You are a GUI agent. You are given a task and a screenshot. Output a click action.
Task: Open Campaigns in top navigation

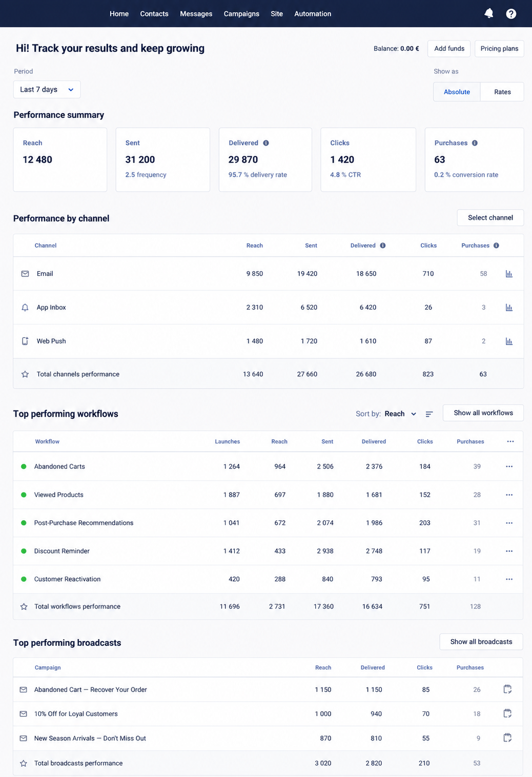[x=241, y=14]
